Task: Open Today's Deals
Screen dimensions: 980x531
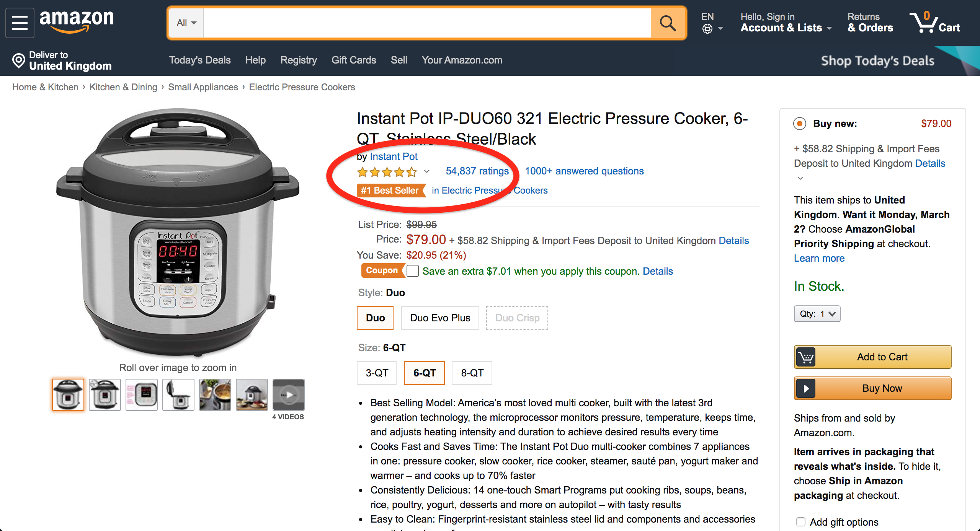Action: point(200,60)
